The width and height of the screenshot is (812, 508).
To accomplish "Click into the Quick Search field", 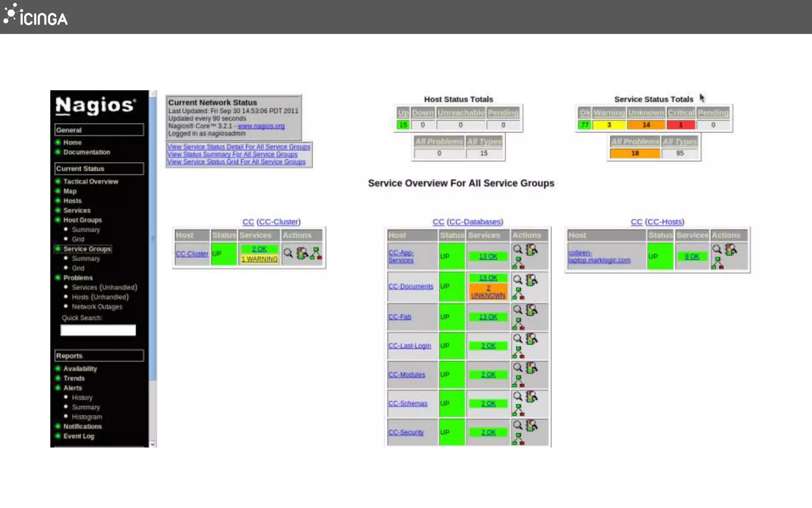I will point(98,330).
